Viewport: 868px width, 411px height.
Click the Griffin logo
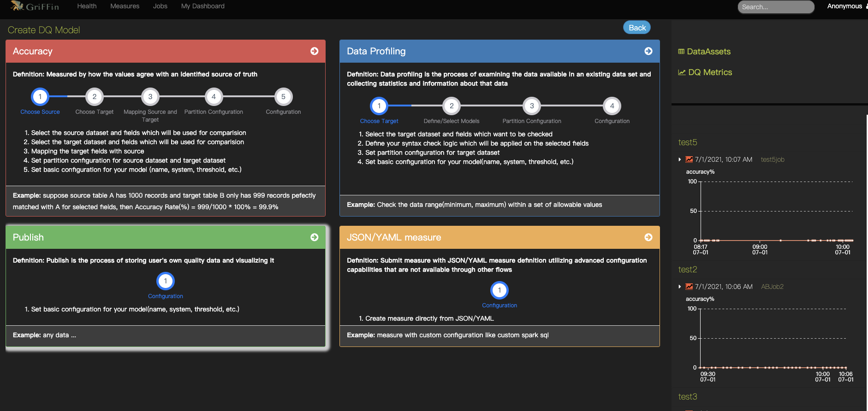(x=35, y=6)
